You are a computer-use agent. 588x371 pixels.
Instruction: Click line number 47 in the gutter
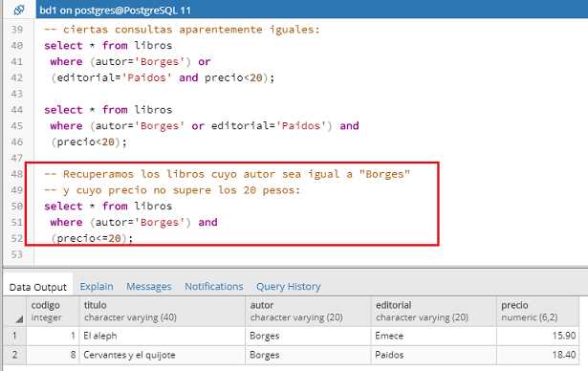17,158
